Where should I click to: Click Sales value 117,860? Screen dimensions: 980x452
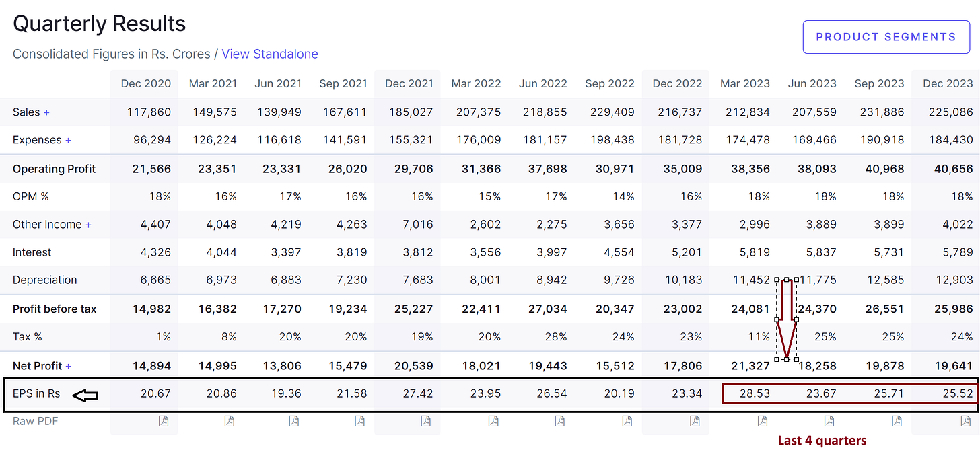[149, 112]
